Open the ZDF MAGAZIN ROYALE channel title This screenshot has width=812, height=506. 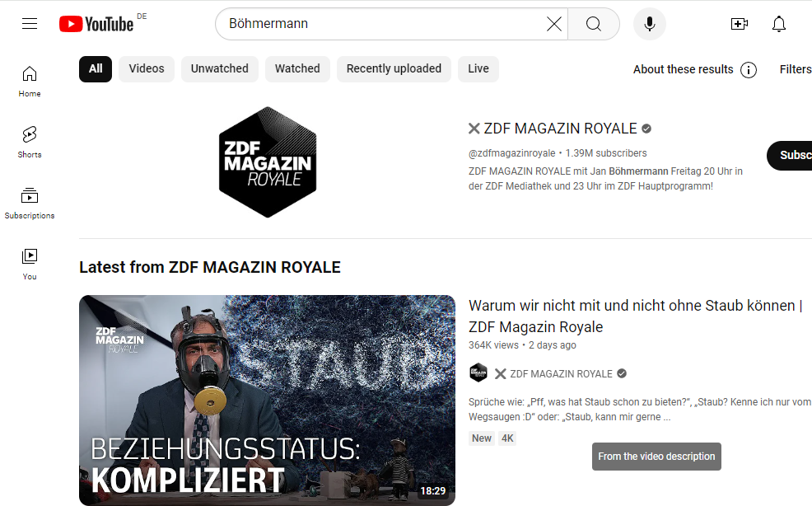pyautogui.click(x=560, y=129)
